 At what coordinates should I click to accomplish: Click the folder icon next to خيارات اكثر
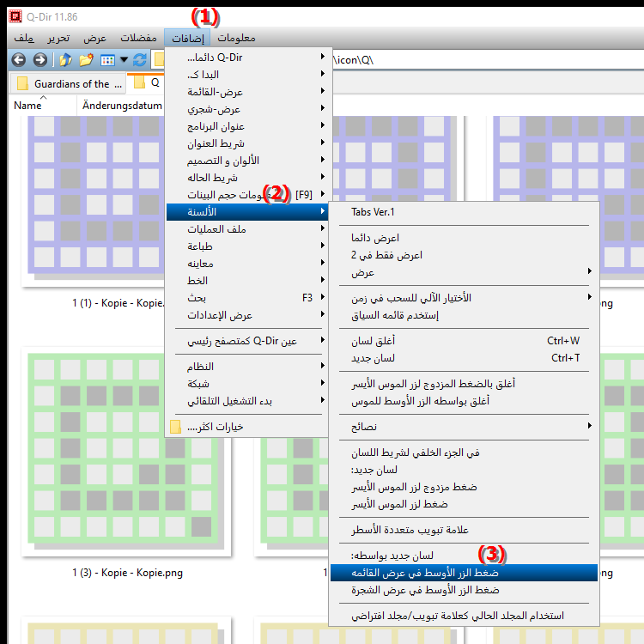tap(175, 427)
